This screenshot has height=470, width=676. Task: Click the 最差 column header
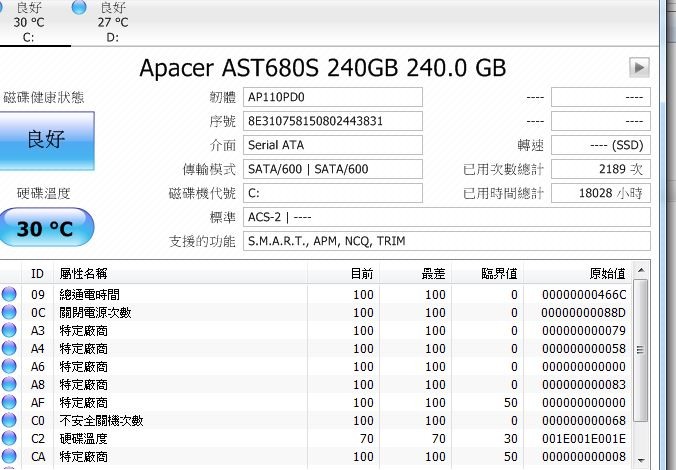[416, 273]
